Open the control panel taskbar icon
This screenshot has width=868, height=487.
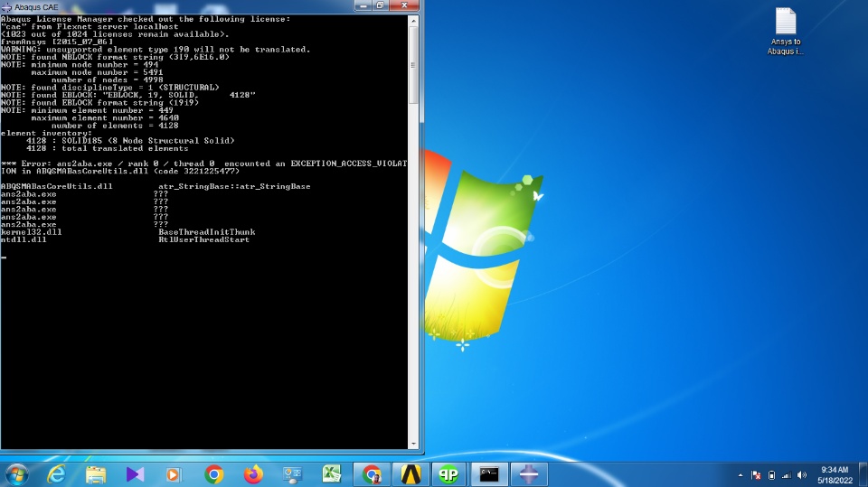pos(292,474)
